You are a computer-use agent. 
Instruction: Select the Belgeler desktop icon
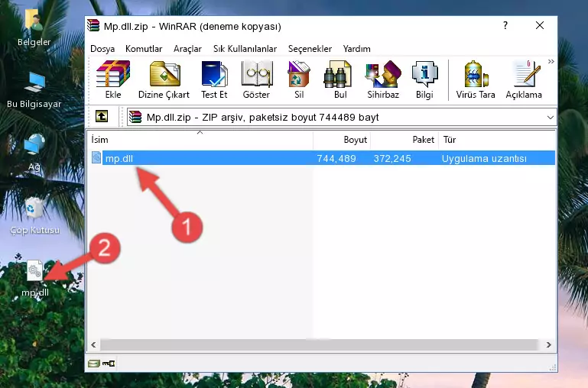[x=34, y=27]
